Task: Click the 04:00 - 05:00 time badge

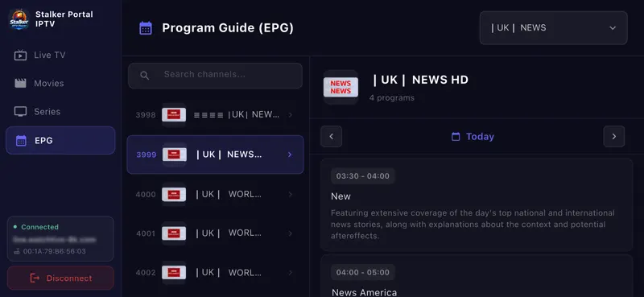Action: point(363,272)
